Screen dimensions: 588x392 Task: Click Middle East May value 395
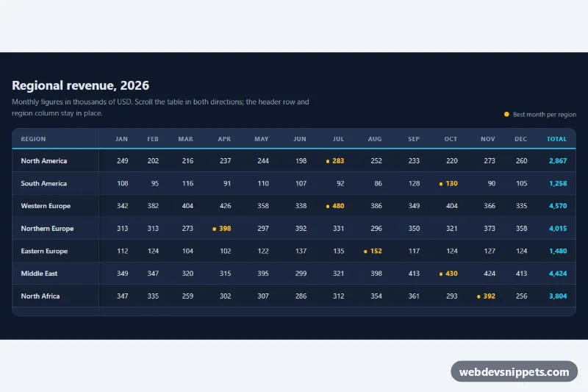pos(263,274)
